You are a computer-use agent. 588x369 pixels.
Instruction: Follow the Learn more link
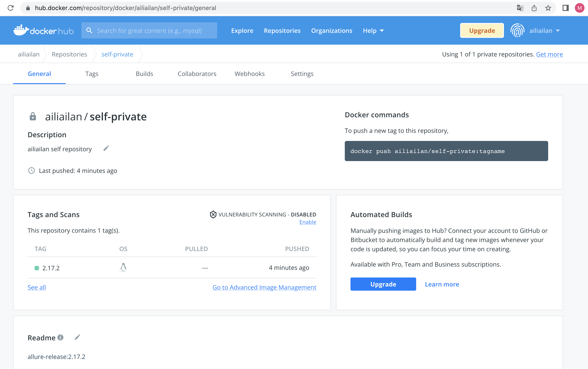pyautogui.click(x=442, y=284)
